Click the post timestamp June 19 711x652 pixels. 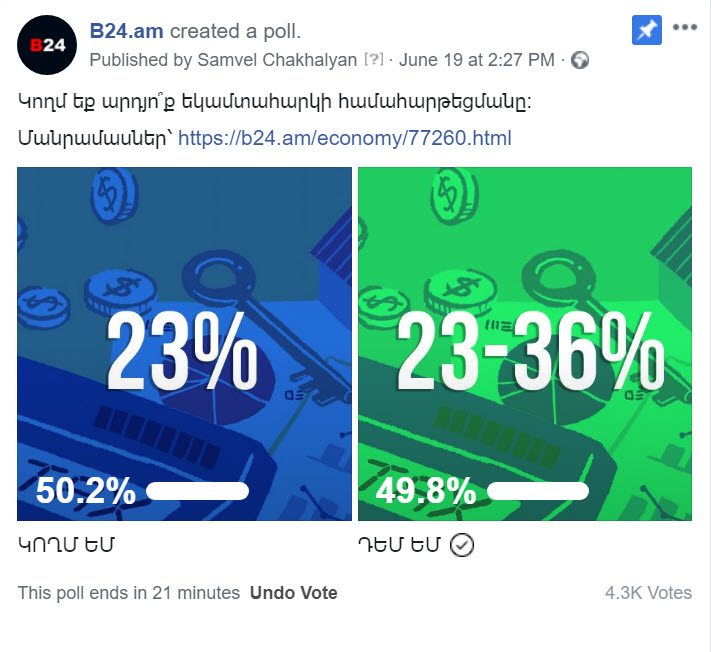pyautogui.click(x=477, y=60)
